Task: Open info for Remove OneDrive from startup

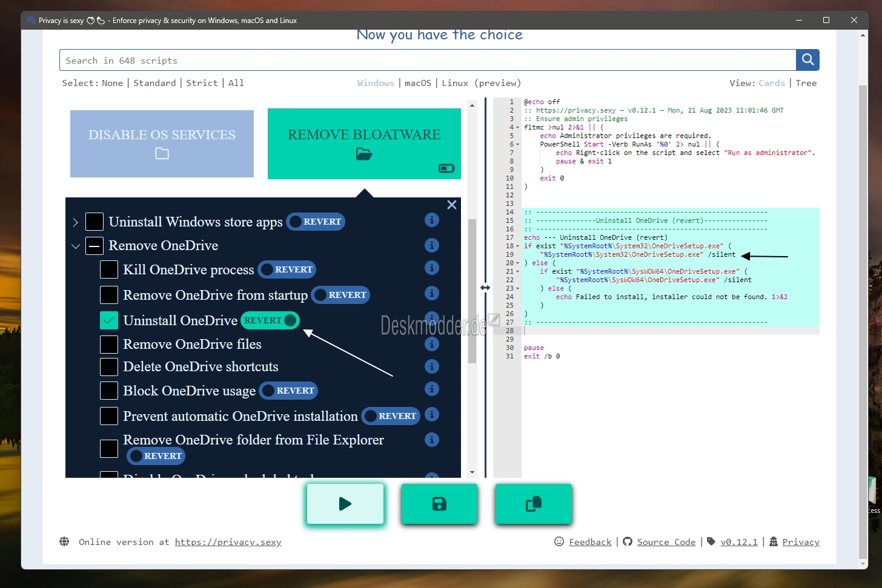Action: (x=432, y=293)
